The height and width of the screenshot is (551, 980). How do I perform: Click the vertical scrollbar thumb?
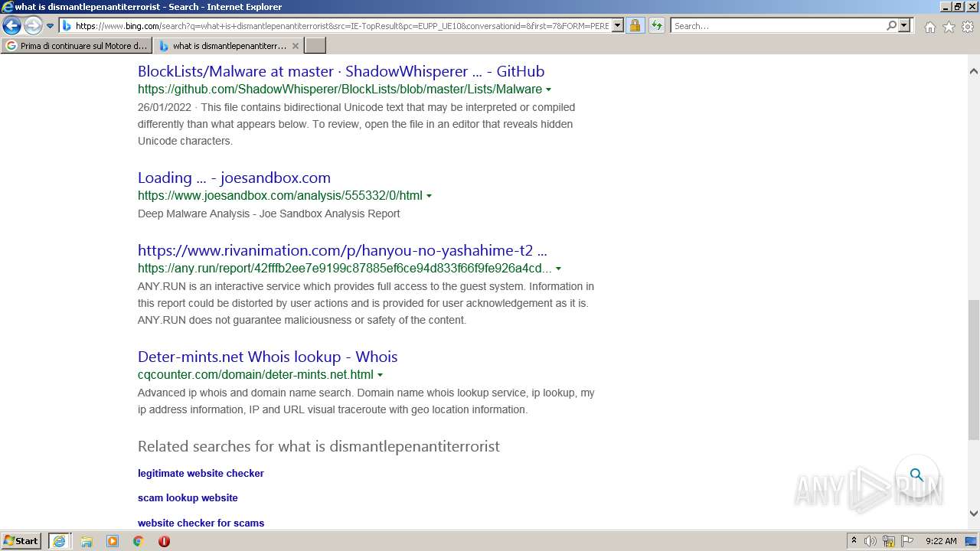coord(973,370)
